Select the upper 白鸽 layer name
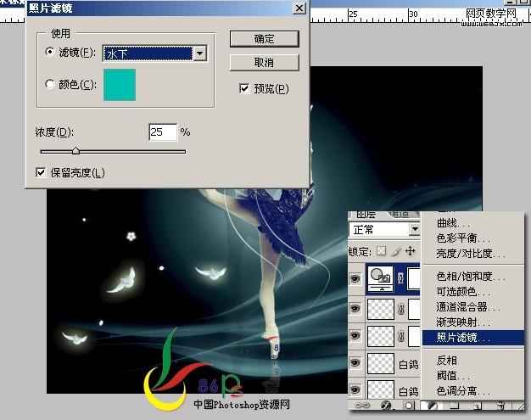531x420 pixels. (408, 365)
